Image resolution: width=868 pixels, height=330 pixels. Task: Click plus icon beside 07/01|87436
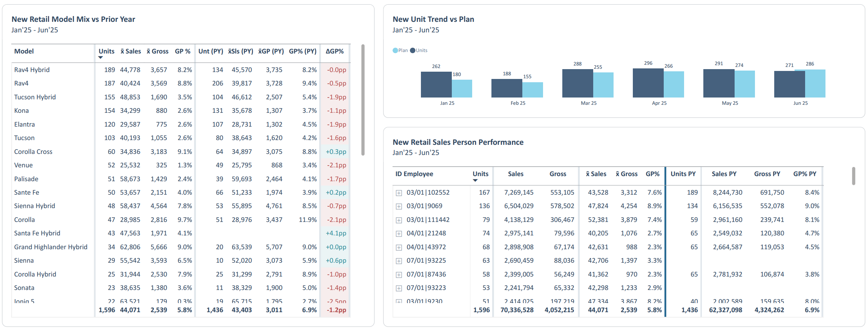pos(399,275)
